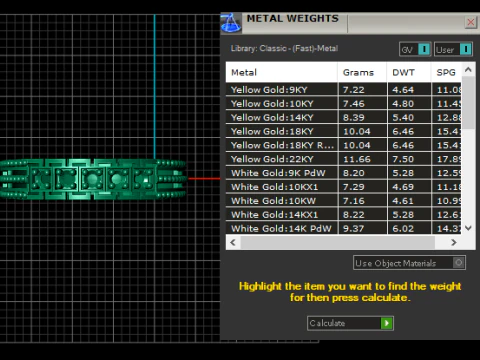Viewport: 480px width, 360px height.
Task: Click the 11.66 grams value
Action: pos(357,159)
